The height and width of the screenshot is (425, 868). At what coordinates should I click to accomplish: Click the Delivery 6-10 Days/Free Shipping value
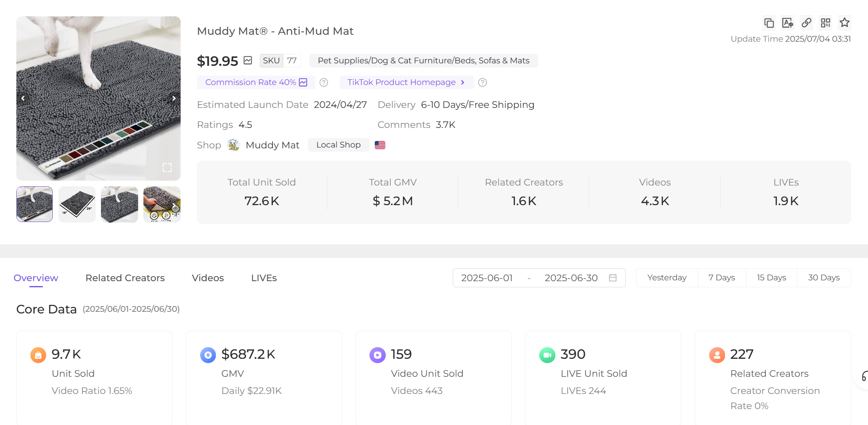(478, 105)
